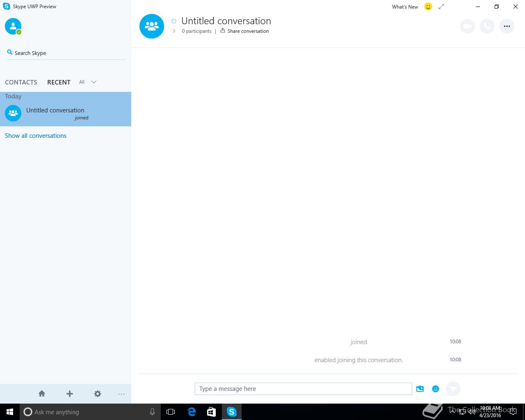Toggle full screen expand arrows
The width and height of the screenshot is (525, 420).
click(x=441, y=7)
